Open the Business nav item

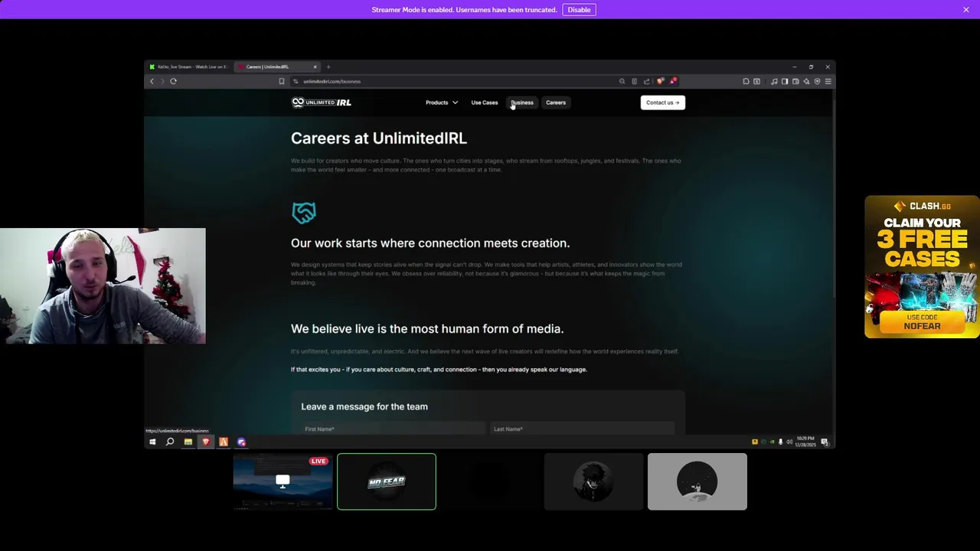(522, 103)
